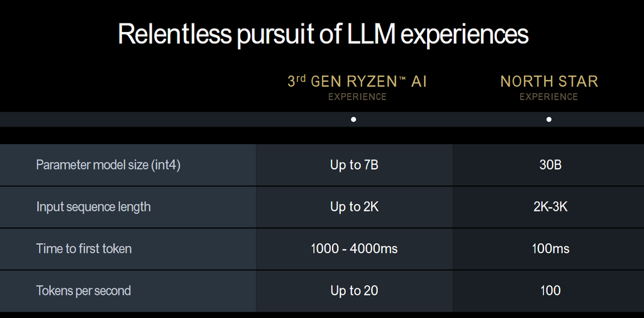Select the 'Input sequence length' row label
The image size is (644, 318).
93,207
